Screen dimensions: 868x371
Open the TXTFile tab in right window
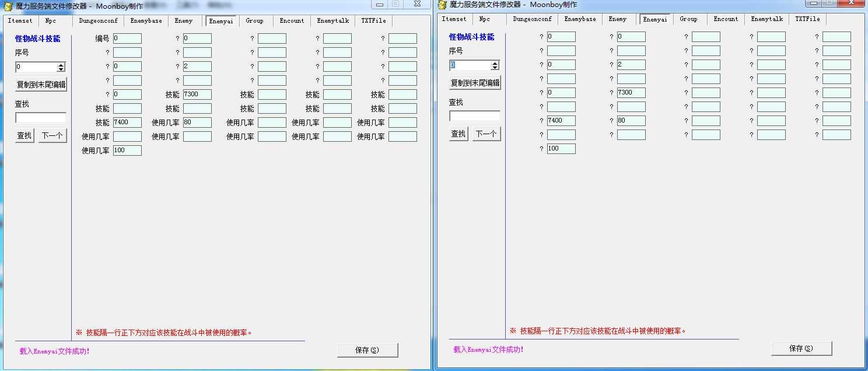(807, 19)
